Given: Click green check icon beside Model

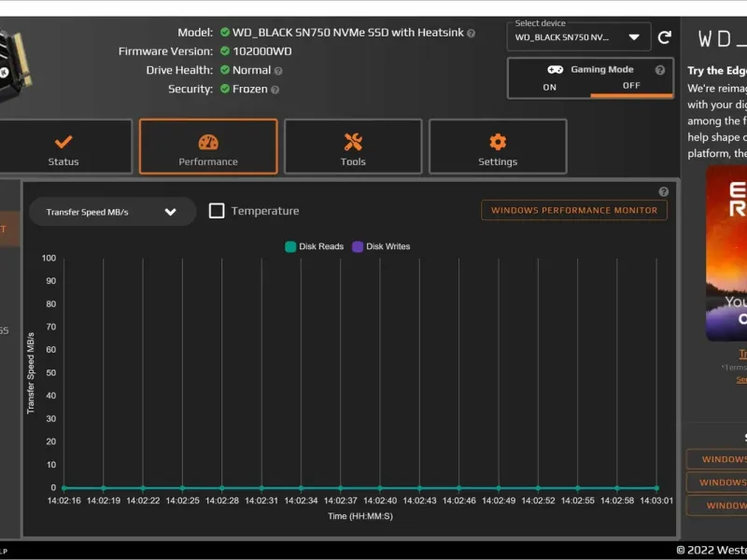Looking at the screenshot, I should click(x=225, y=33).
